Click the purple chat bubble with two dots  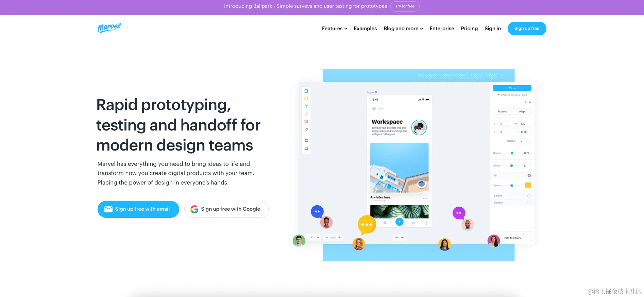459,213
